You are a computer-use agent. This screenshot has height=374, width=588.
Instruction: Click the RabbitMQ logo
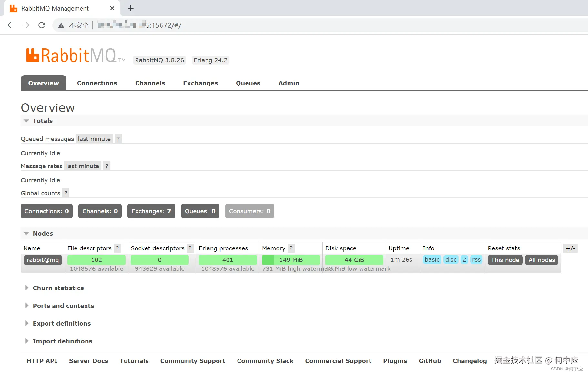(x=76, y=55)
